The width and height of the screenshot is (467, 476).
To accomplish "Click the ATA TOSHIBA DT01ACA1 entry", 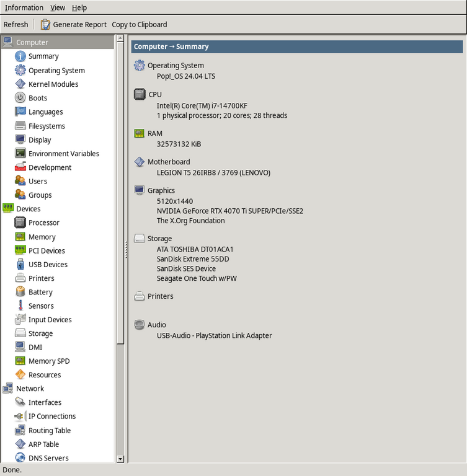I will click(195, 249).
